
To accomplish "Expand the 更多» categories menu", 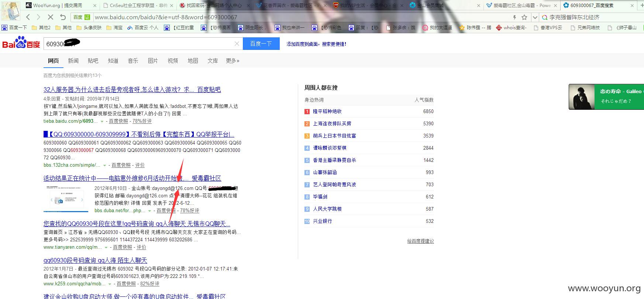I will [233, 61].
